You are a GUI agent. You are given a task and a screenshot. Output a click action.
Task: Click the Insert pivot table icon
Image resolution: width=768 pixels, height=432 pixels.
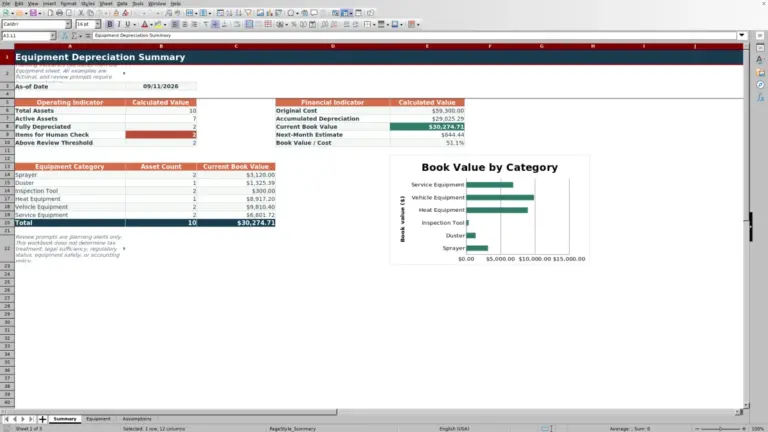point(279,13)
